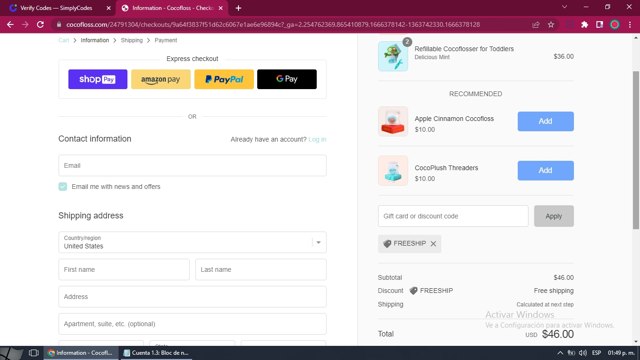Click the Log in link
This screenshot has height=360, width=640.
[x=317, y=139]
